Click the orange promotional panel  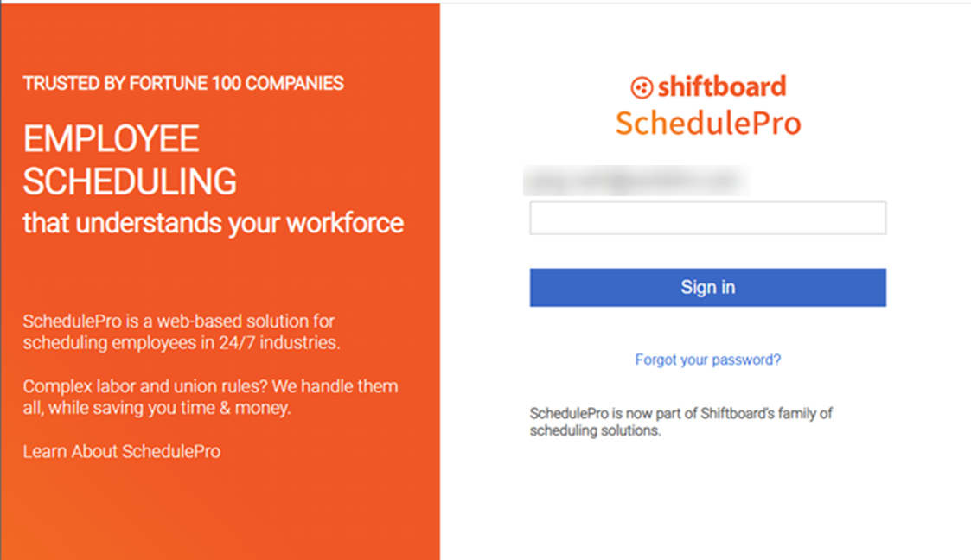220,519
